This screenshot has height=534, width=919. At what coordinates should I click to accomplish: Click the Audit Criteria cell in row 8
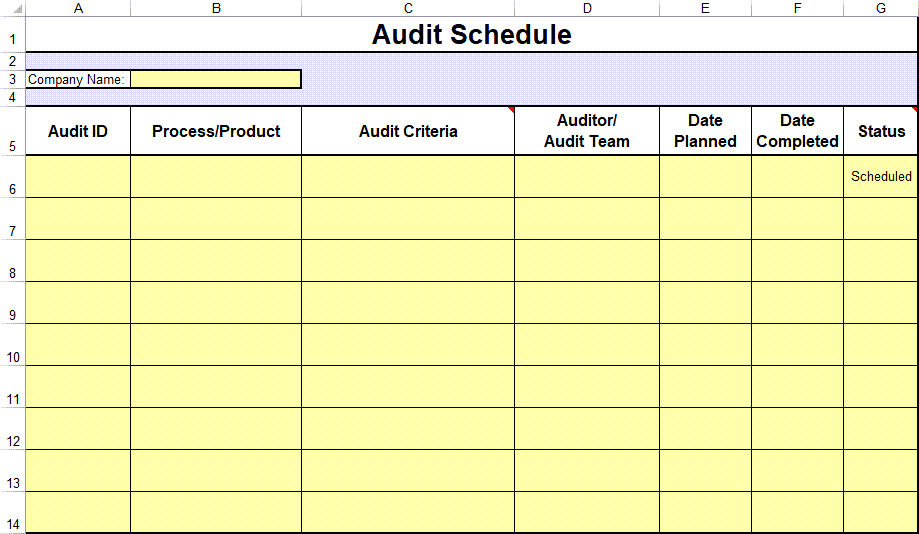tap(409, 261)
